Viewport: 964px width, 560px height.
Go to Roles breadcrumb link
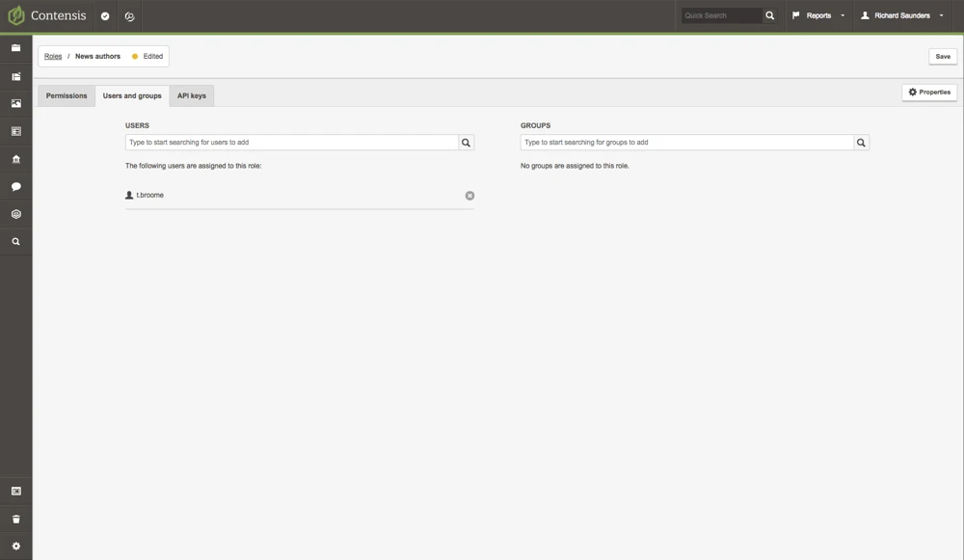(53, 56)
